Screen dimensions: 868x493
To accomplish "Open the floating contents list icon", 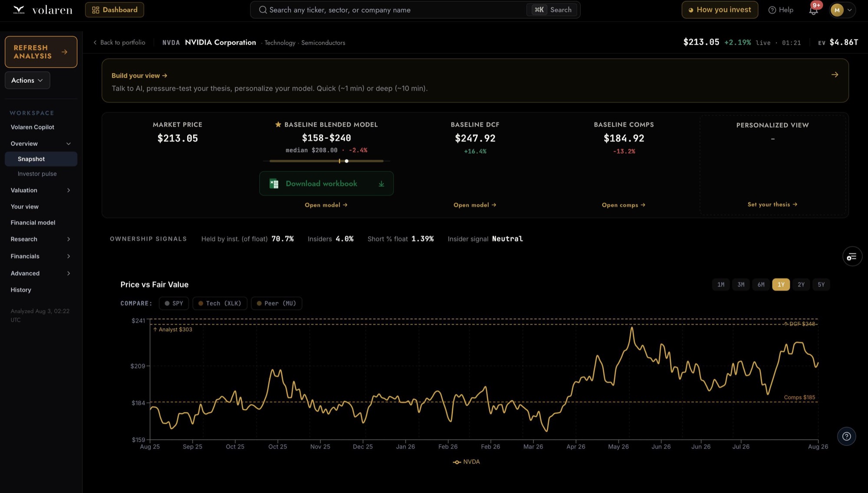I will coord(852,257).
